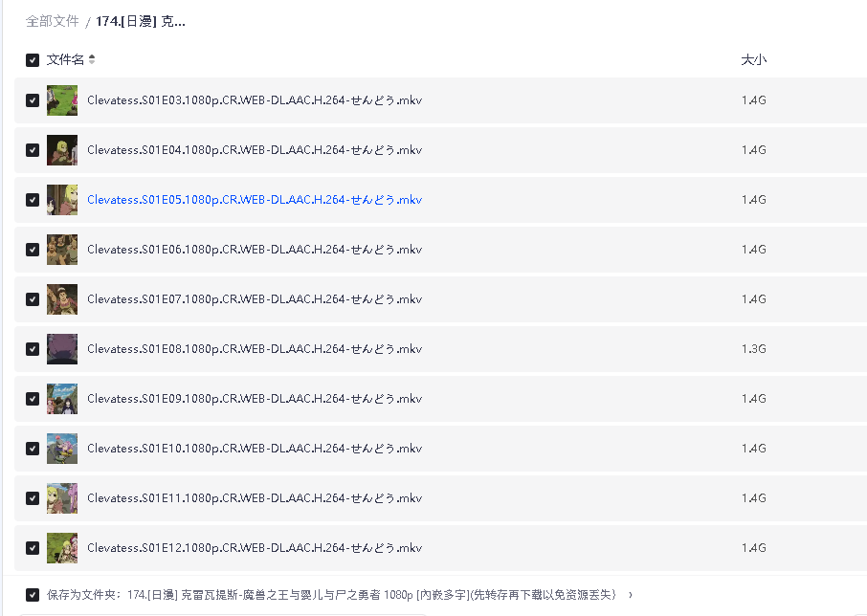Click the S01E04 video thumbnail icon
Viewport: 867px width, 616px height.
pos(62,150)
